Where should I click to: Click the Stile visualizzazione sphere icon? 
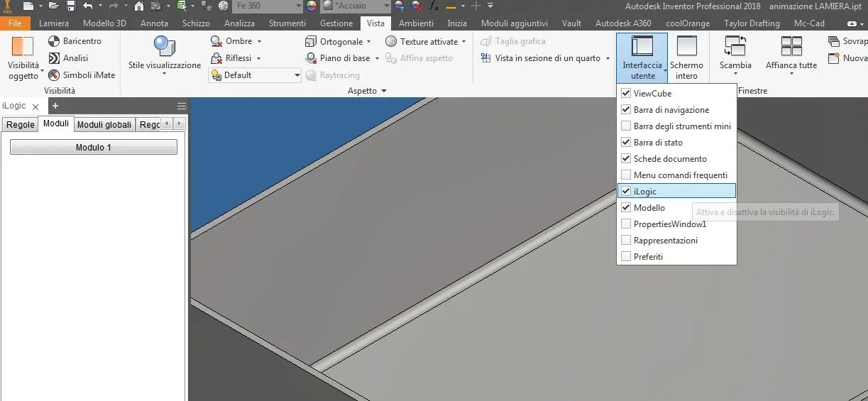[165, 47]
